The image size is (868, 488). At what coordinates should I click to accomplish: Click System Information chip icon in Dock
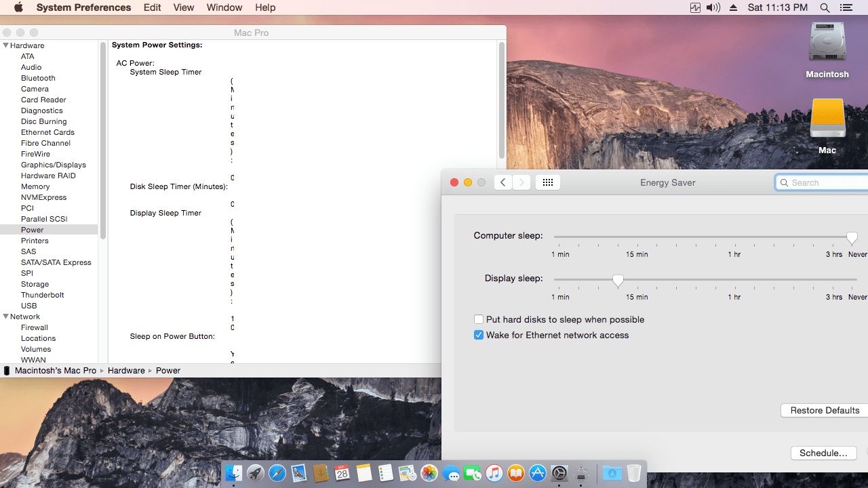coord(581,473)
